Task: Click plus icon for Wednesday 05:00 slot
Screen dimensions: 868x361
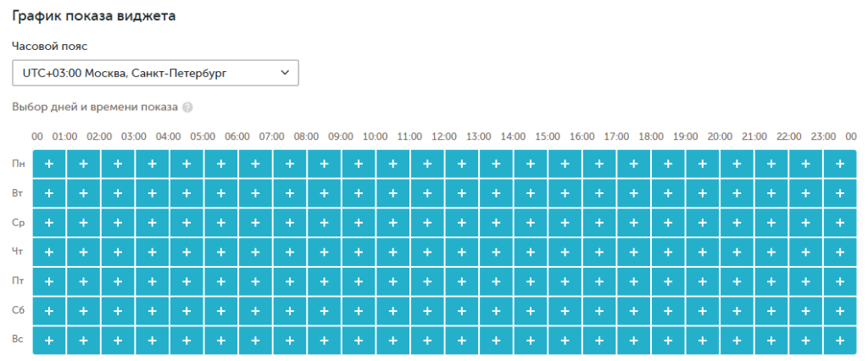Action: (x=221, y=223)
